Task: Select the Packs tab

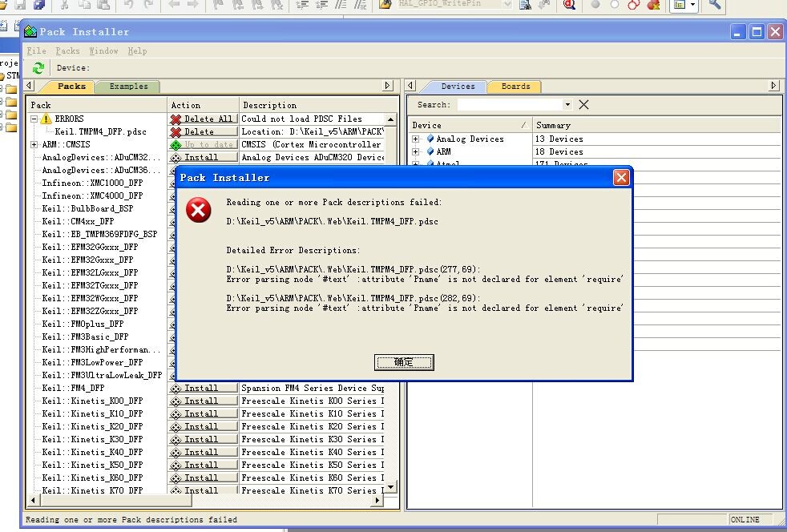Action: [x=71, y=87]
